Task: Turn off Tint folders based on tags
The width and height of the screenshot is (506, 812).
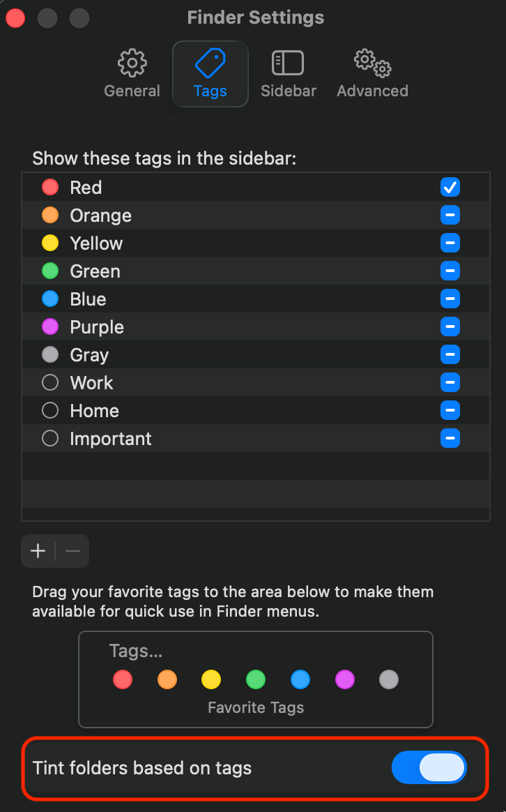Action: [x=429, y=768]
